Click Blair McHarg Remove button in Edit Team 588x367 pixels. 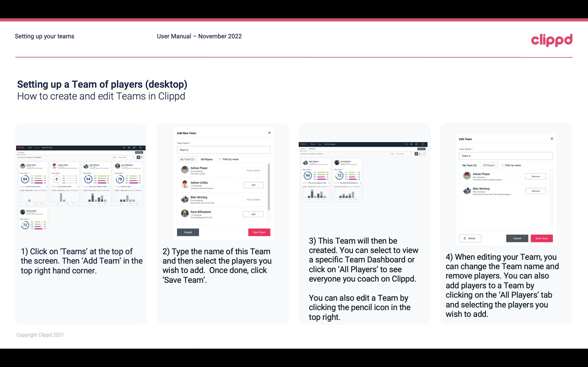536,191
